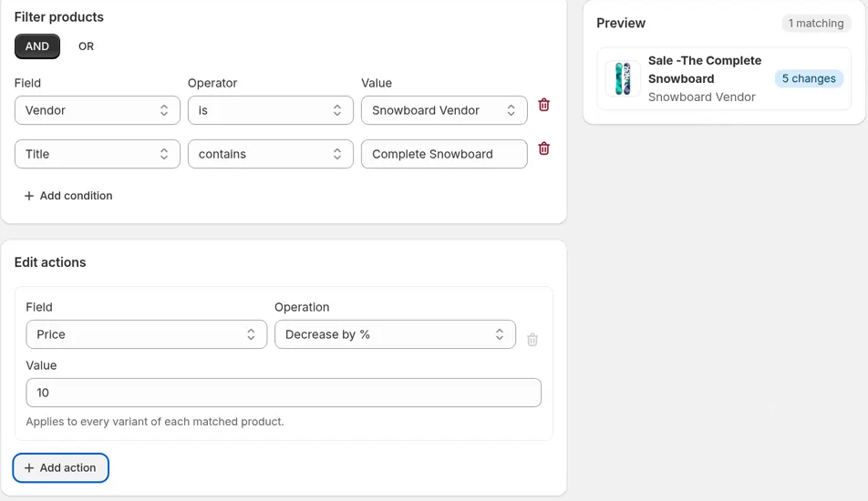Click the '5 changes' badge

tap(809, 78)
